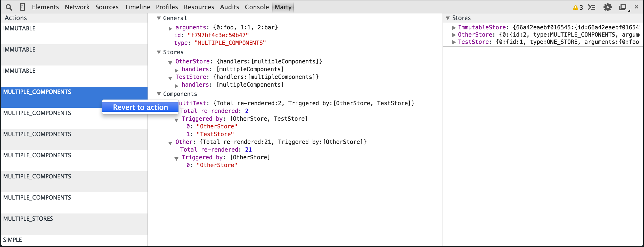Collapse the right Stores panel header
Screen dimensions: 644x247
tap(448, 18)
